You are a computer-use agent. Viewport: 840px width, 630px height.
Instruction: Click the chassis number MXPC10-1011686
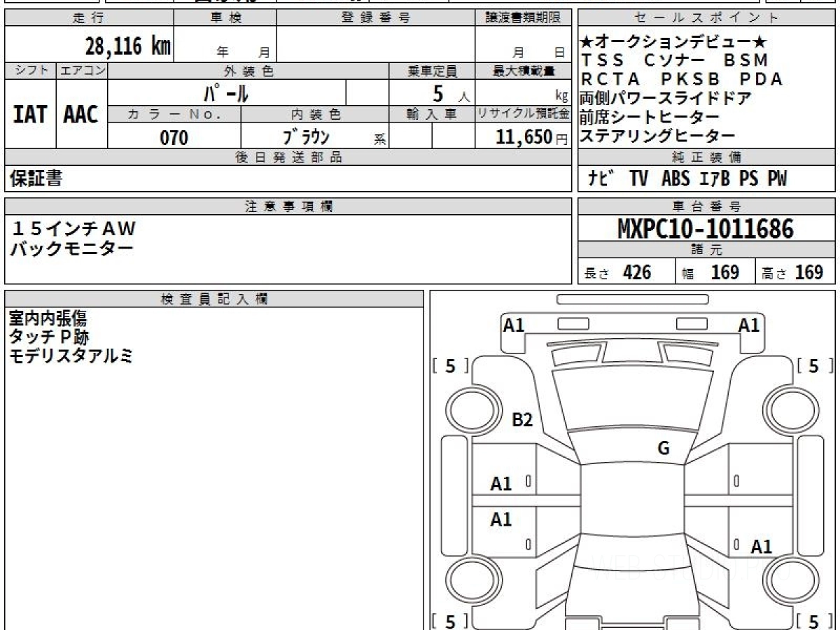point(706,229)
